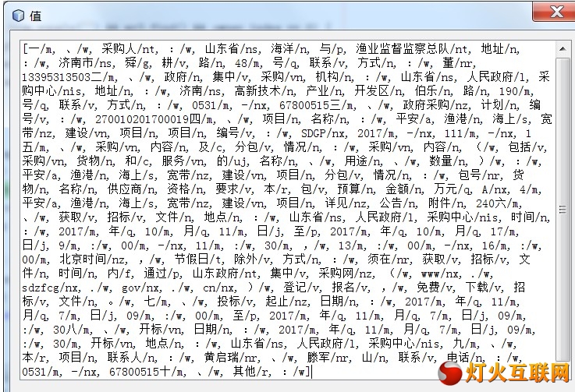Click the token 伯乐/n
Screen dimensions: 575x392
[434, 91]
